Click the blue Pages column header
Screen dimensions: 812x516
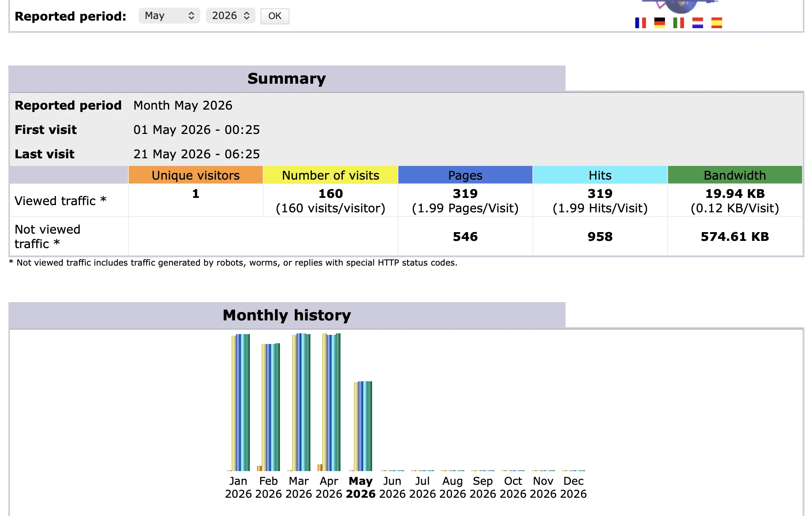click(x=465, y=175)
